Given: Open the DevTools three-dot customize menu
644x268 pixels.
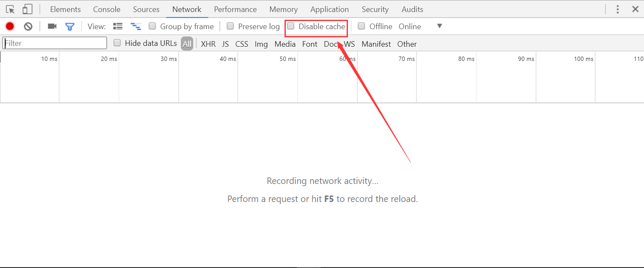Looking at the screenshot, I should (617, 9).
